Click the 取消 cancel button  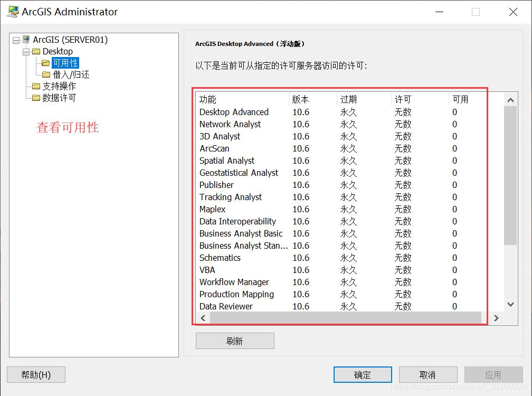pyautogui.click(x=427, y=374)
